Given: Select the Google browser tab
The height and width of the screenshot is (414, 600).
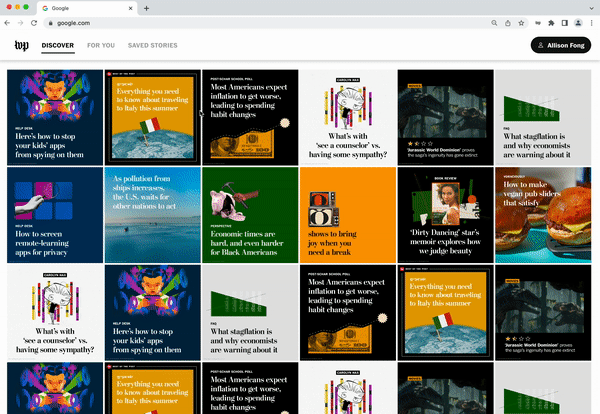Looking at the screenshot, I should [x=87, y=8].
